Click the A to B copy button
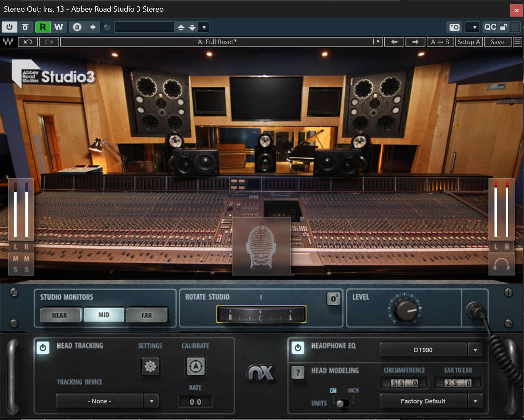Viewport: 524px width, 420px height. (x=440, y=42)
